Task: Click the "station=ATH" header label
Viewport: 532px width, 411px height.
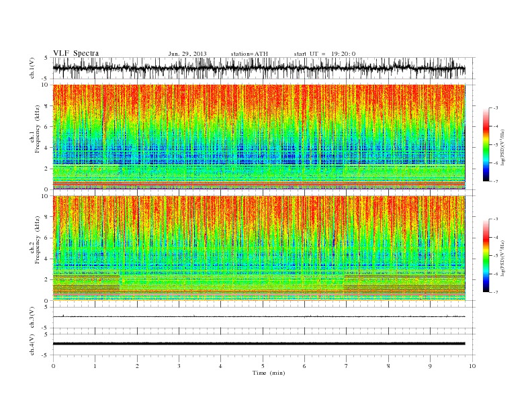Action: coord(249,54)
